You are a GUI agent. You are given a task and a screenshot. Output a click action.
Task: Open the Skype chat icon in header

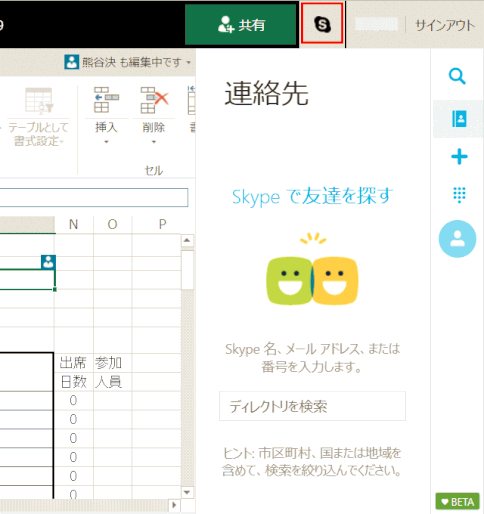tap(322, 24)
